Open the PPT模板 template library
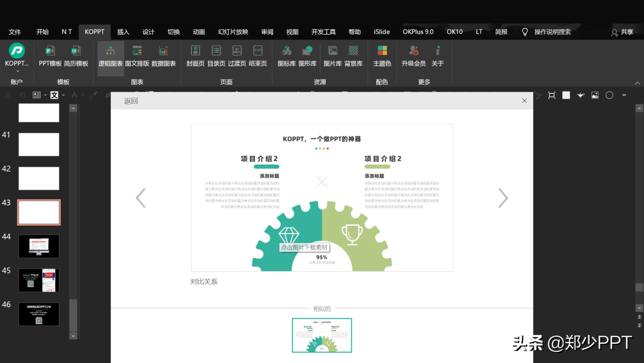The height and width of the screenshot is (363, 644). 50,56
